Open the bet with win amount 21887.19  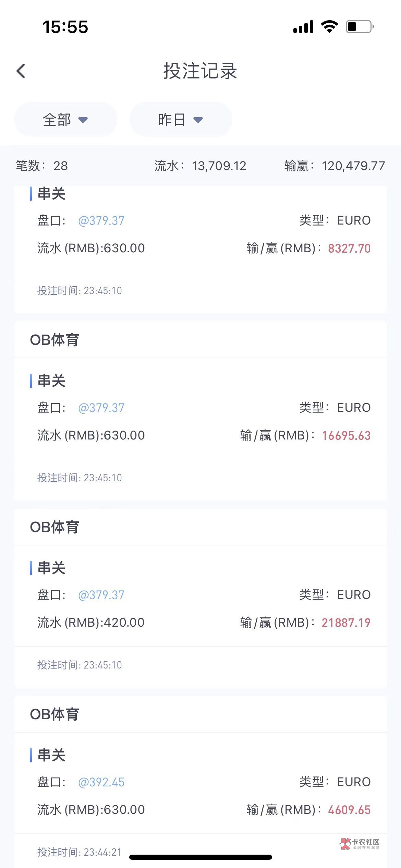(x=346, y=623)
